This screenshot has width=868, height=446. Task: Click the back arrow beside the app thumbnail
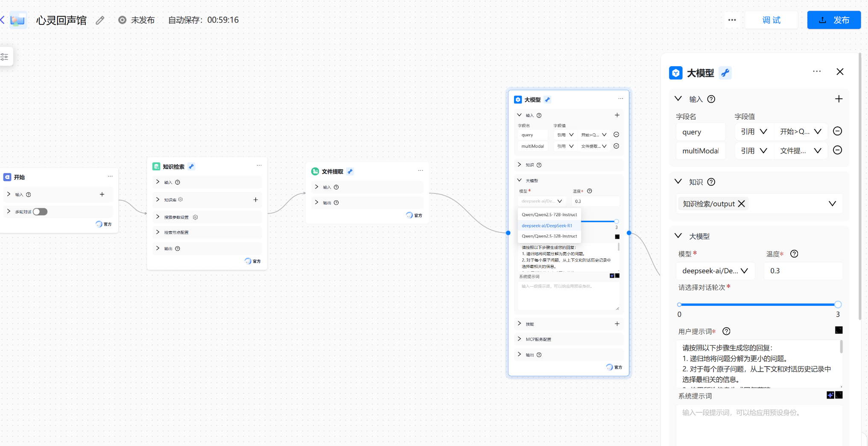pos(3,20)
